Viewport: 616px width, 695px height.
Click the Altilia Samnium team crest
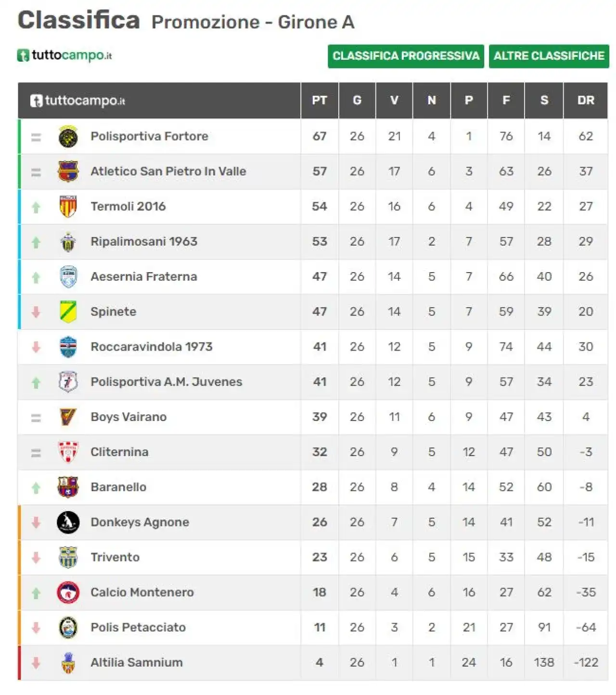click(x=68, y=663)
